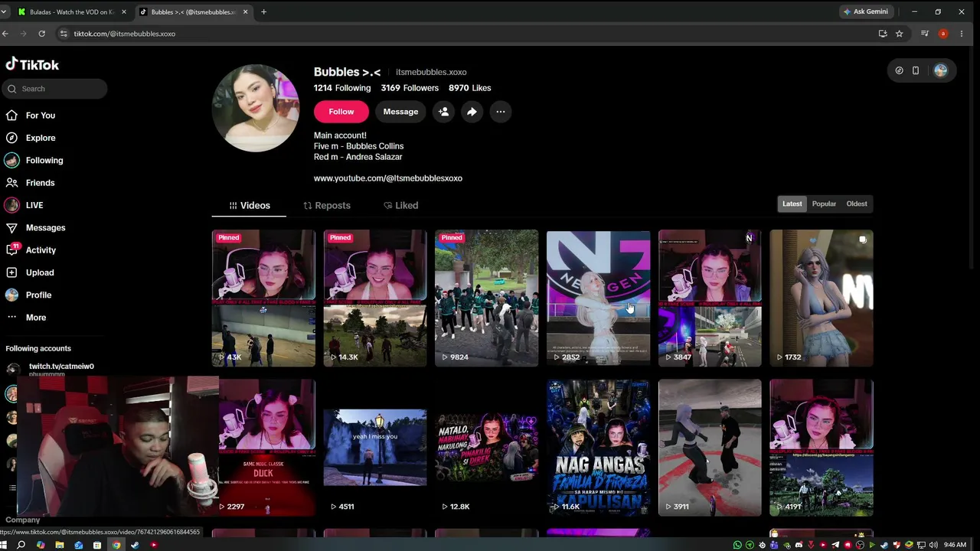The height and width of the screenshot is (551, 980).
Task: Open the video with 3847 views
Action: 710,298
